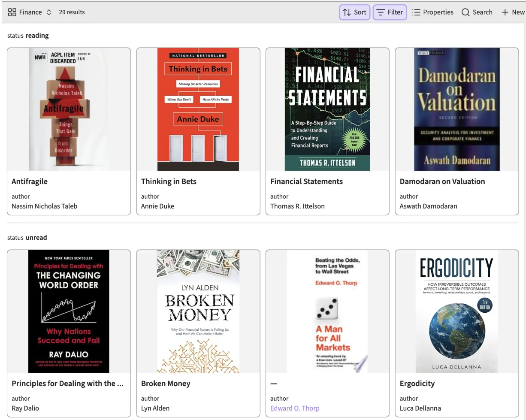Image resolution: width=526 pixels, height=420 pixels.
Task: Open The Changing World Order cover
Action: pyautogui.click(x=69, y=311)
